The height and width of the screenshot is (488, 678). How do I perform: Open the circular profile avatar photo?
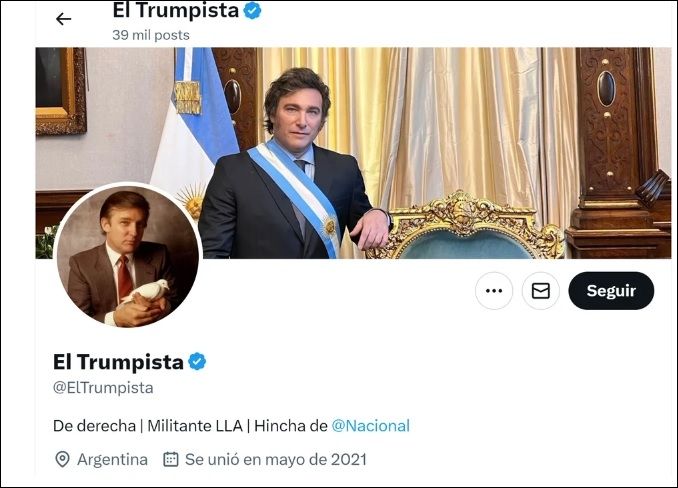pos(127,256)
